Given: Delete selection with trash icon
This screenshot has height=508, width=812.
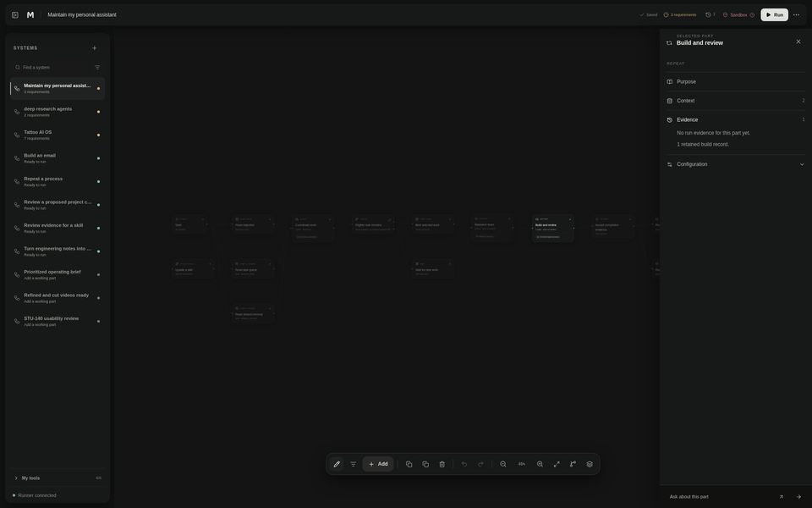Looking at the screenshot, I should pos(442,465).
